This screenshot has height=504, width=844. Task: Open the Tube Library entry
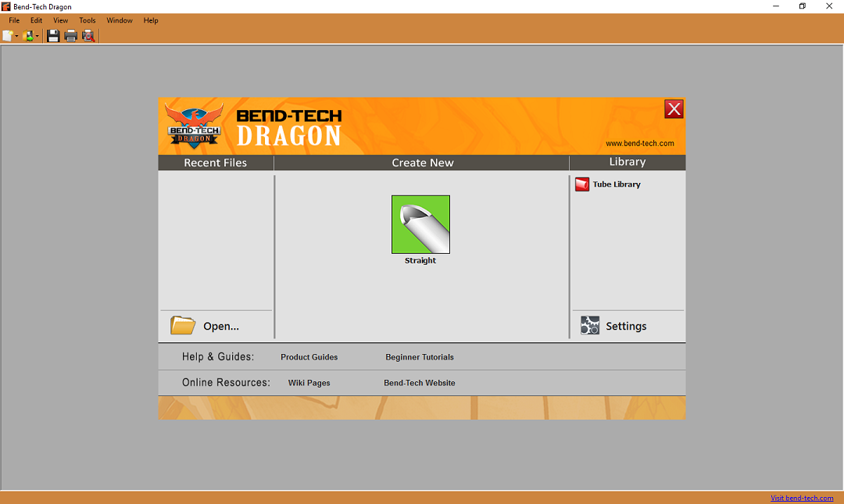click(x=617, y=184)
